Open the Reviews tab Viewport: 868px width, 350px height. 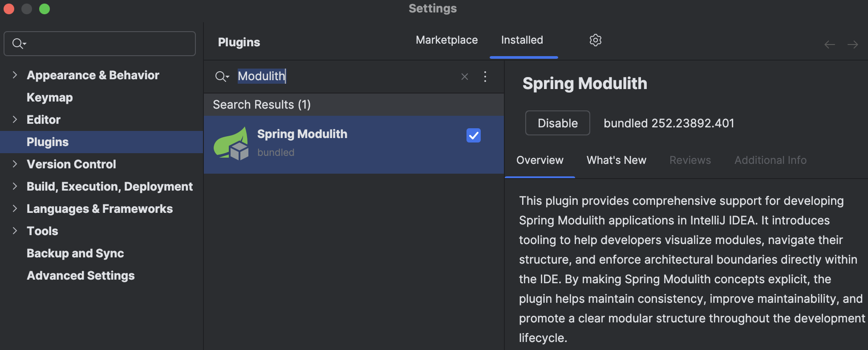690,160
